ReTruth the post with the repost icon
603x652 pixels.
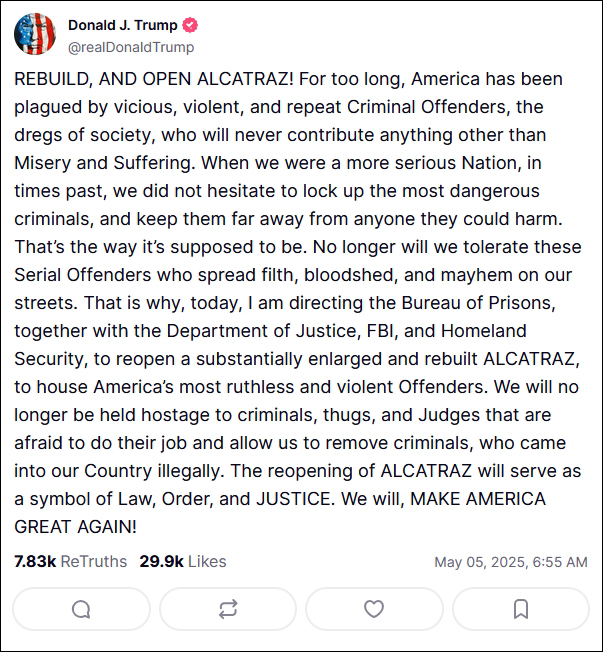pos(228,609)
